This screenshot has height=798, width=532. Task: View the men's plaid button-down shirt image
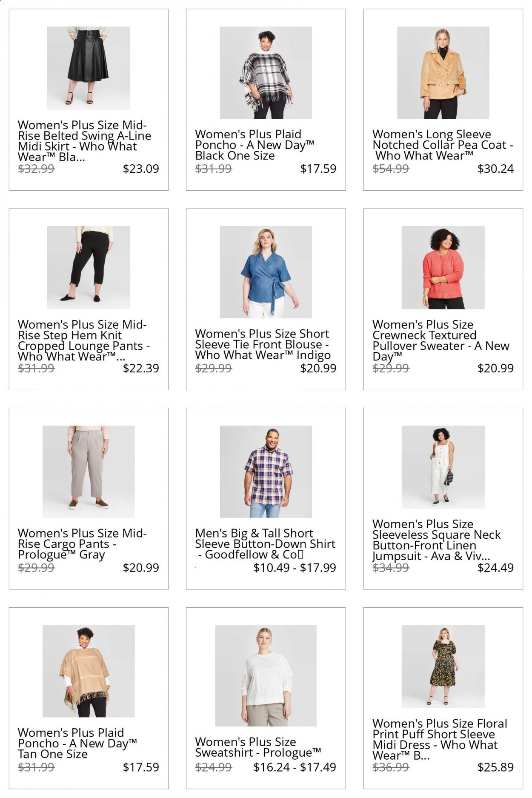coord(266,472)
